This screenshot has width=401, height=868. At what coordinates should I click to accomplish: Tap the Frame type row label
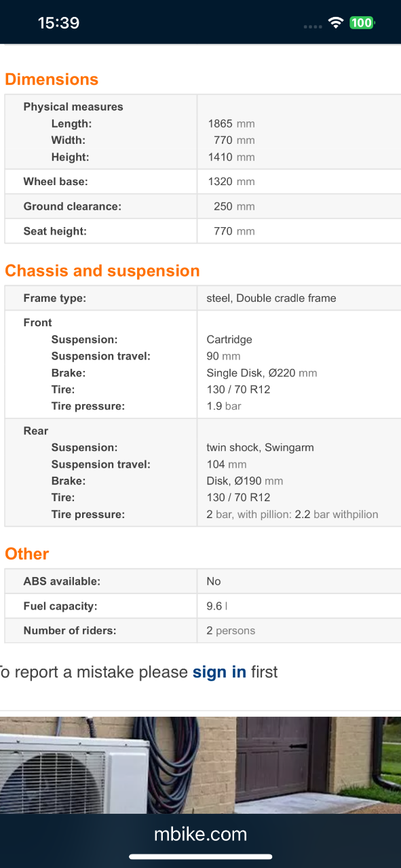55,298
